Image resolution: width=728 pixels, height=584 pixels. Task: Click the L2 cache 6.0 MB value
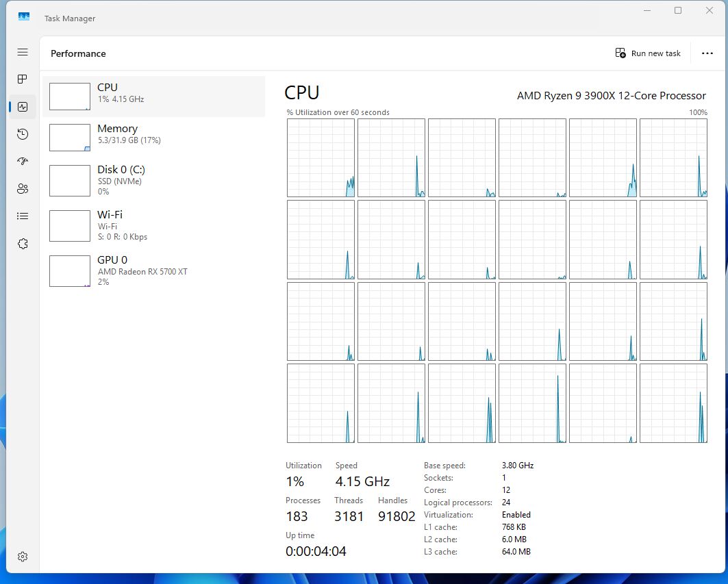514,539
